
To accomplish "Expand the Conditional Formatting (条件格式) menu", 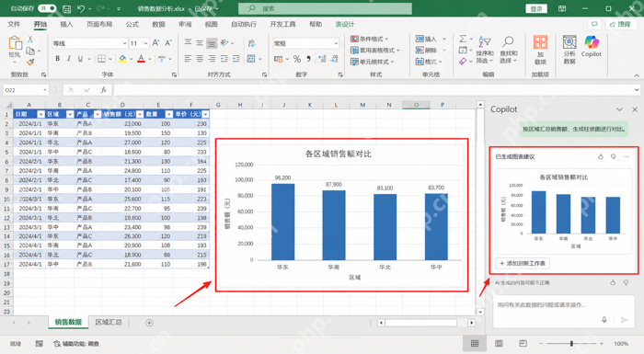I will (369, 39).
